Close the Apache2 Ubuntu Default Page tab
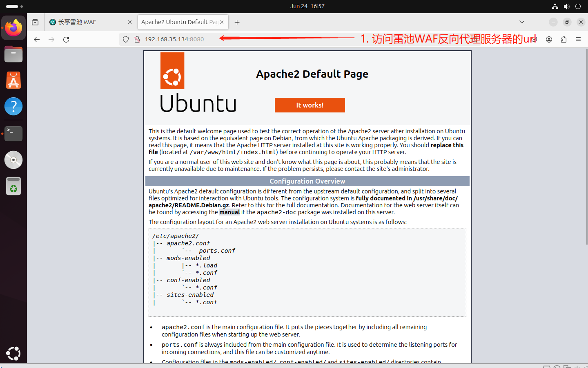 [x=222, y=22]
